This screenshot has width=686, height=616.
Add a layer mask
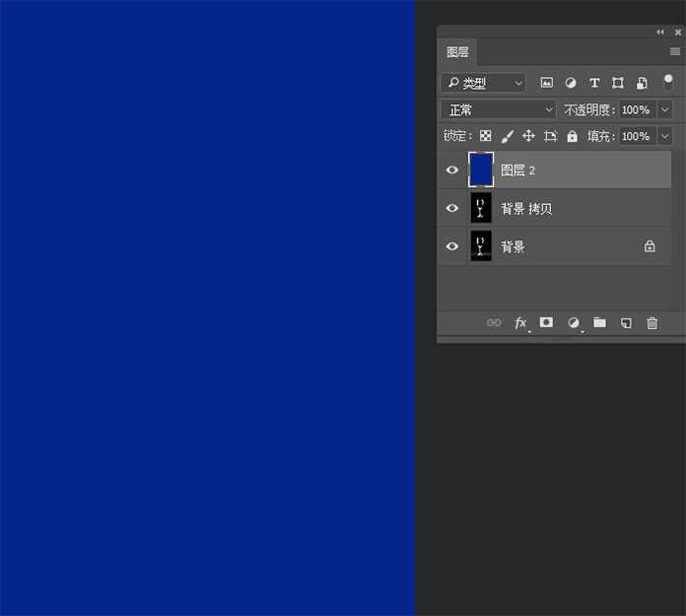[546, 323]
